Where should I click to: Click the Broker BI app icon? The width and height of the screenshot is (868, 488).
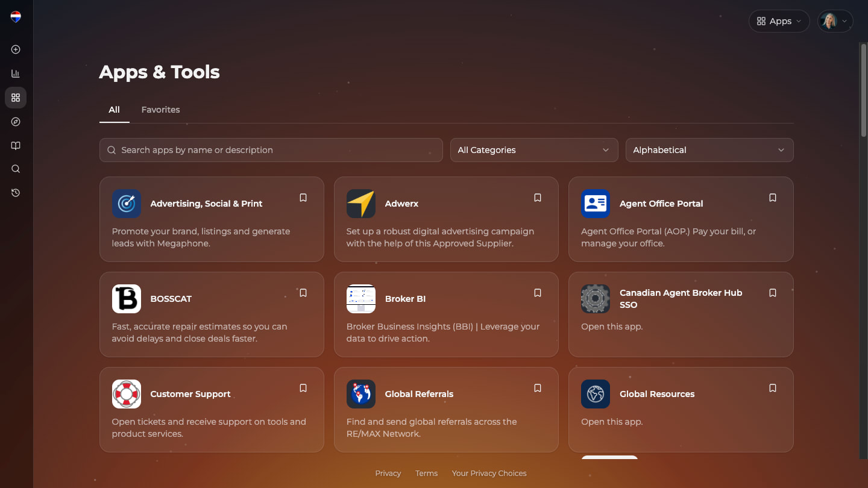click(361, 299)
